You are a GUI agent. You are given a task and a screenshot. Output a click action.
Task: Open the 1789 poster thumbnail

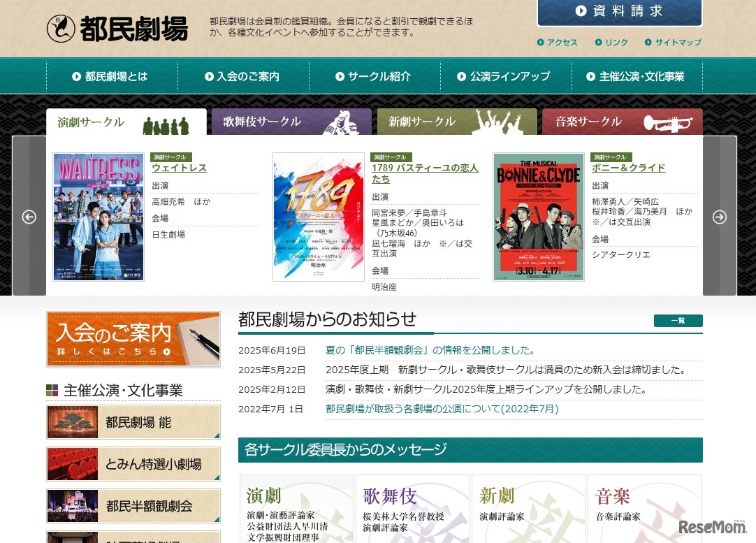pyautogui.click(x=318, y=217)
